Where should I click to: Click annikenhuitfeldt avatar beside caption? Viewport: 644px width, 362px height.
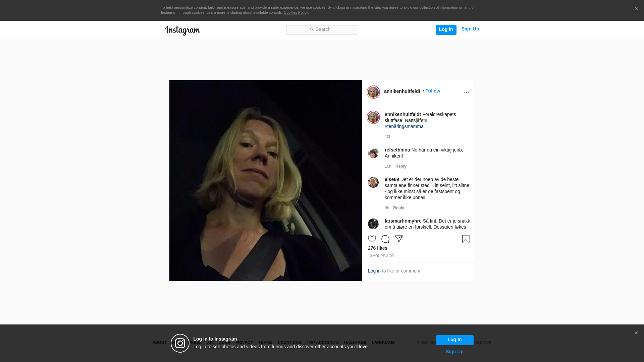tap(373, 117)
